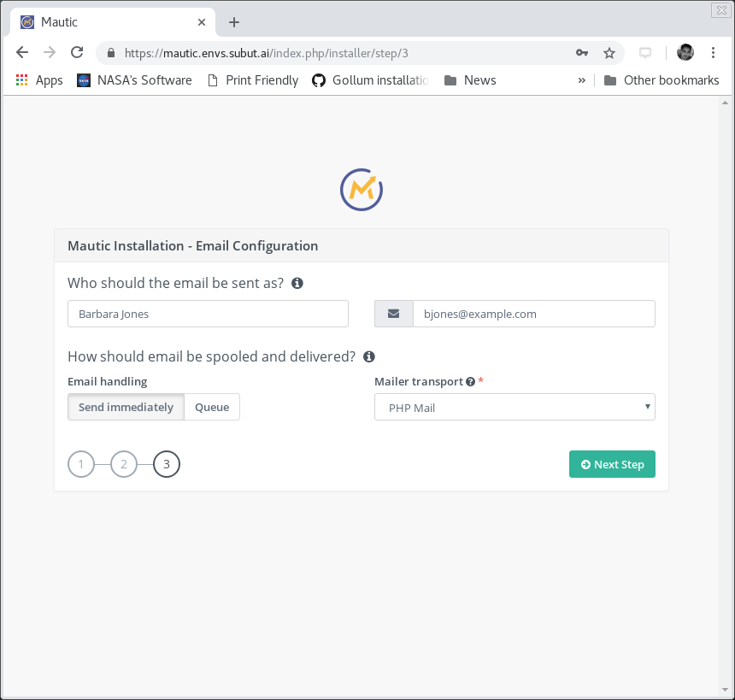
Task: Click info icon beside spooled and delivered
Action: tap(369, 356)
